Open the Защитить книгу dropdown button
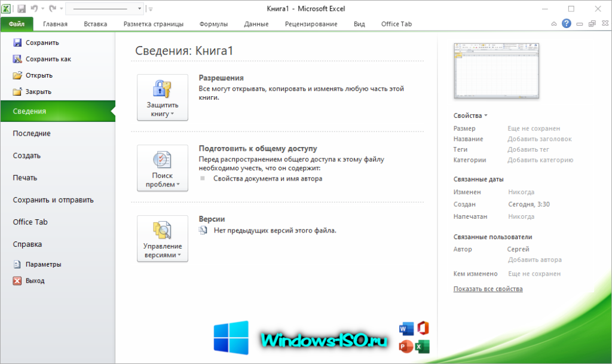612x364 pixels. click(163, 97)
